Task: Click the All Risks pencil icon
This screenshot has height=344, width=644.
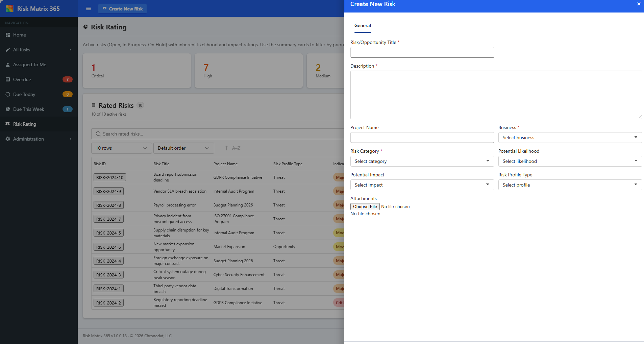Action: pos(8,50)
